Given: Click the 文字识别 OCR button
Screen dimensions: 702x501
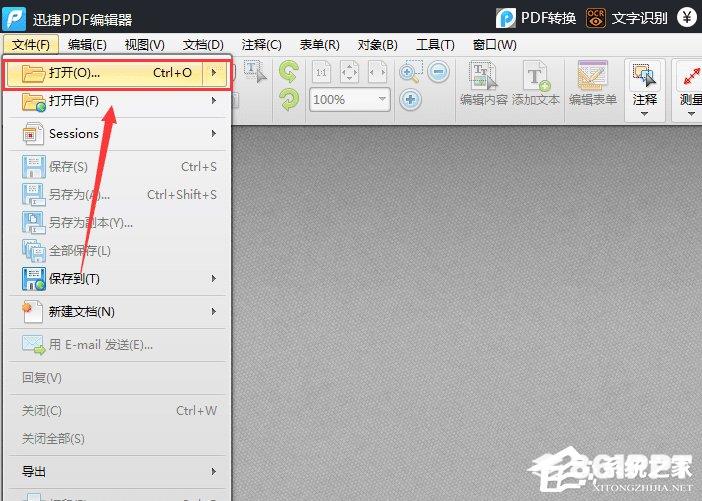Looking at the screenshot, I should (x=626, y=18).
